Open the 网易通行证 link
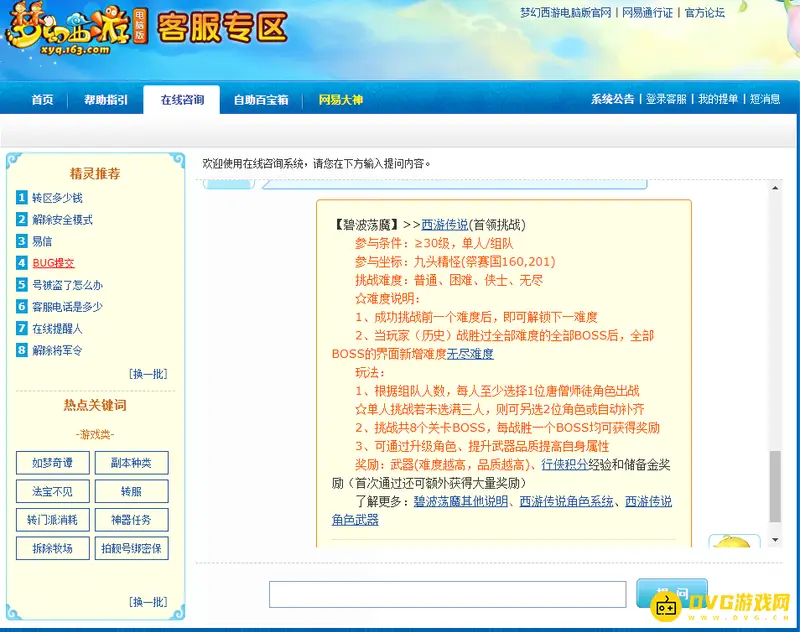 (647, 13)
